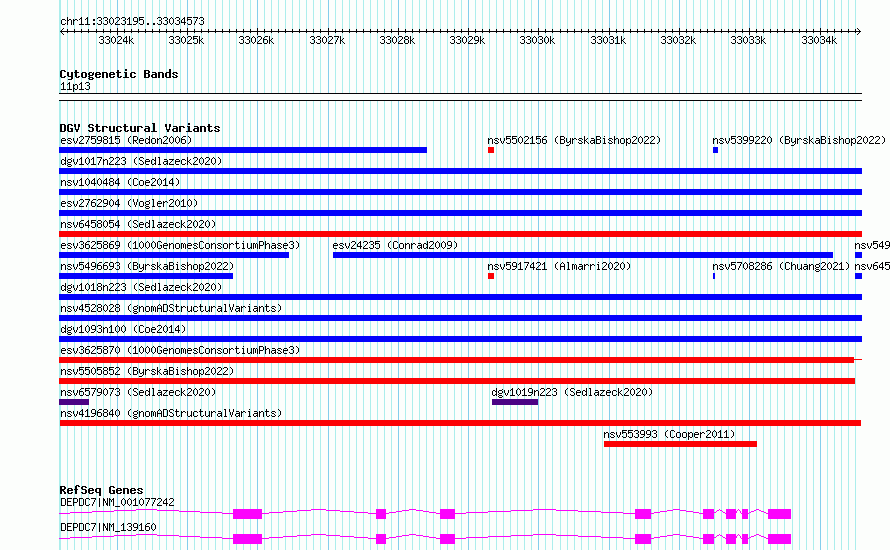Click the 33024k ruler label
Viewport: 890px width, 550px height.
click(x=116, y=41)
